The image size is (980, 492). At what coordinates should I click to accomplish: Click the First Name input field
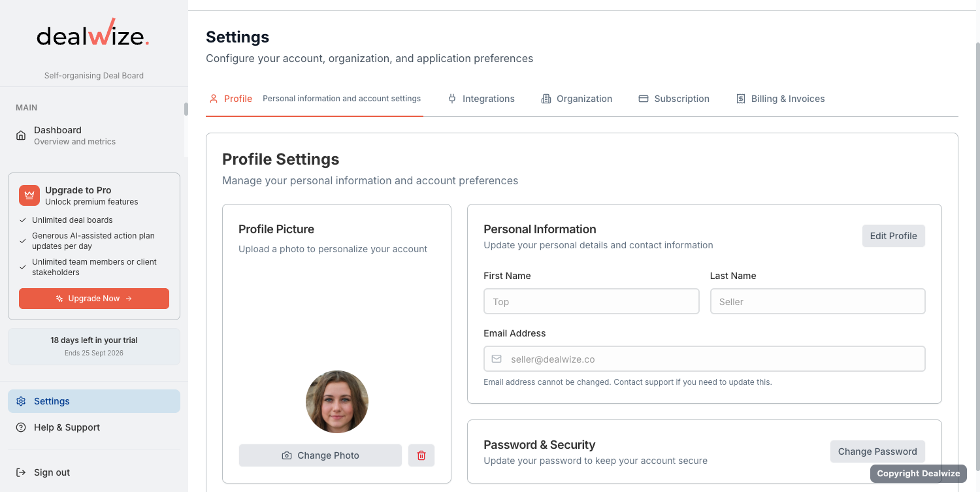click(591, 301)
